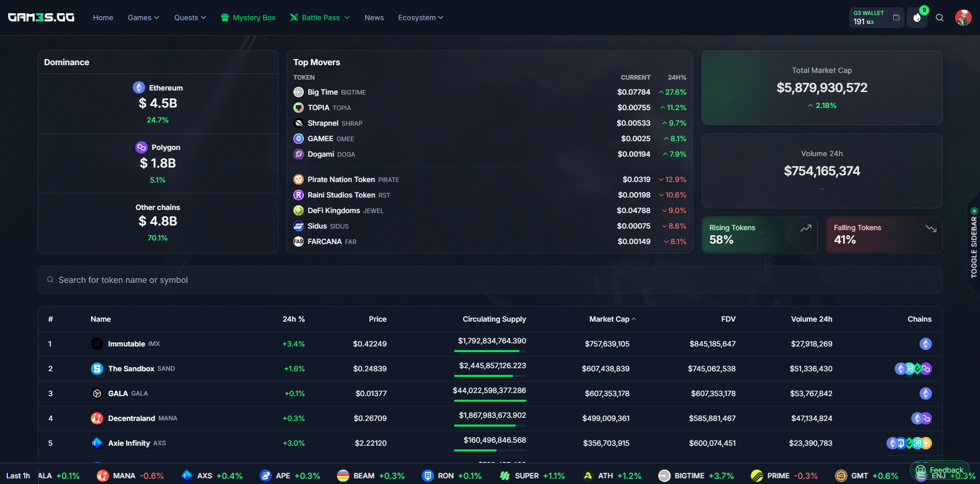980x484 pixels.
Task: Click the PRIME ticker in bottom bar
Action: pos(784,476)
